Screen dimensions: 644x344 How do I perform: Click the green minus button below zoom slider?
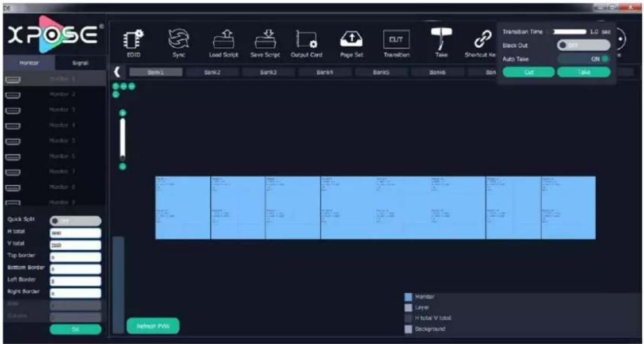[122, 166]
